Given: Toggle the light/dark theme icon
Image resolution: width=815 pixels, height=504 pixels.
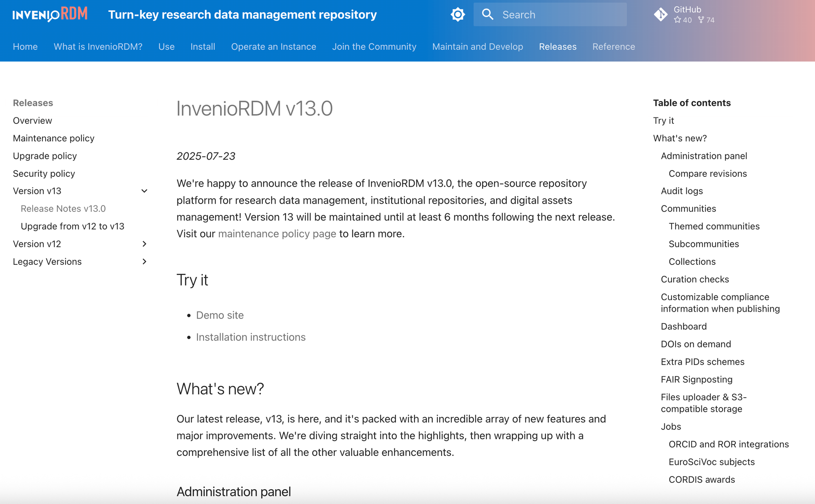Looking at the screenshot, I should pos(458,15).
